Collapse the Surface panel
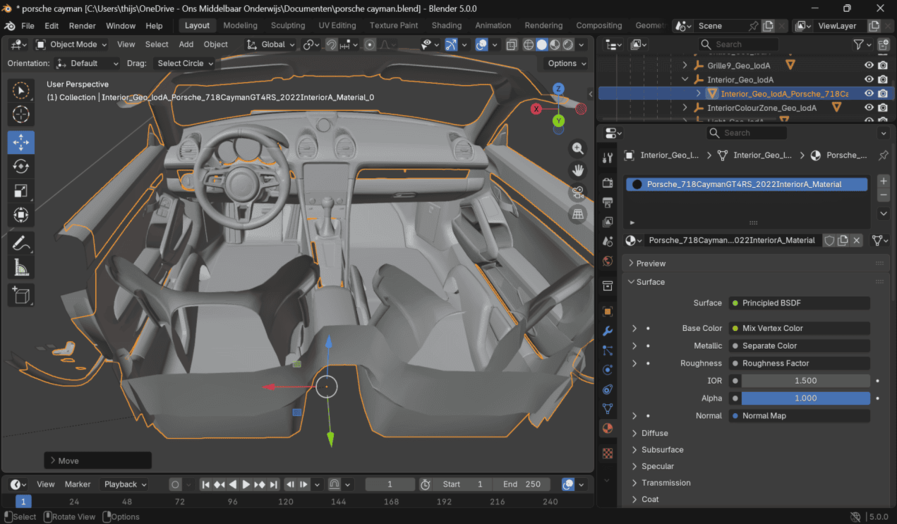 [650, 282]
